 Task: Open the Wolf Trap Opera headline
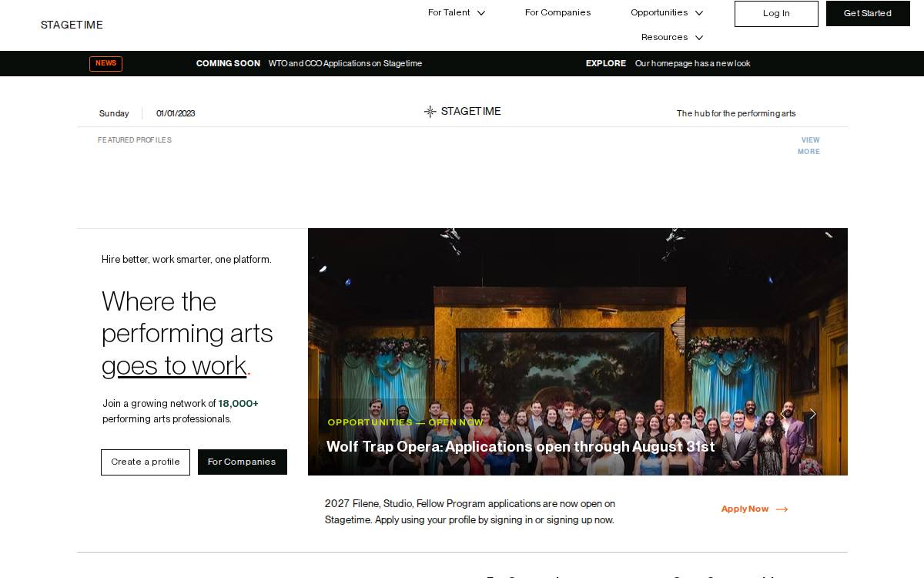521,447
